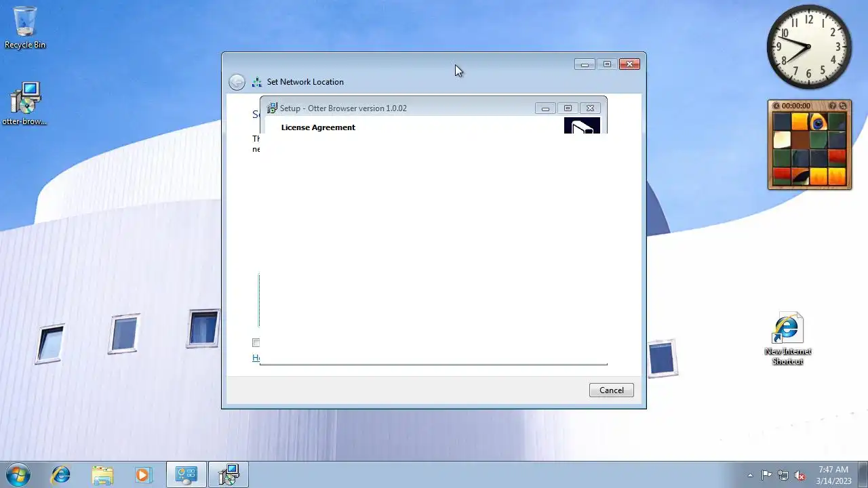Screen dimensions: 868x488
Task: Show hidden system tray icons
Action: (750, 475)
